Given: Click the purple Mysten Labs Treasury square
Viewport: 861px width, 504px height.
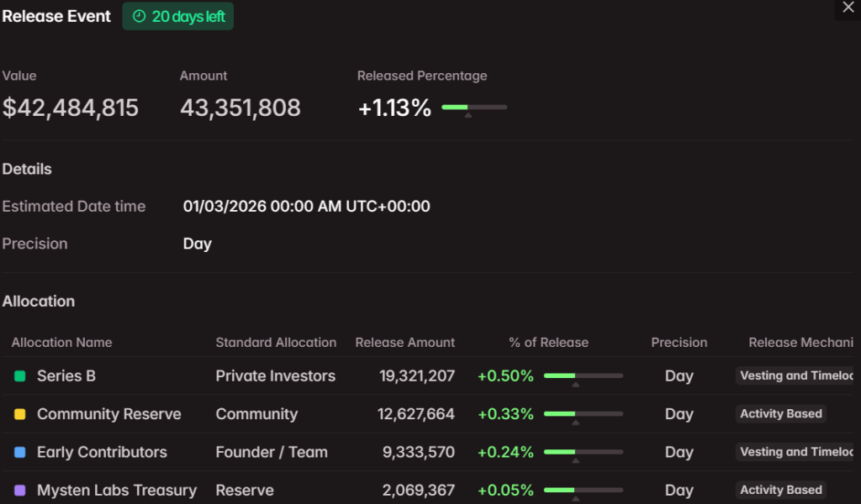Looking at the screenshot, I should [x=20, y=490].
